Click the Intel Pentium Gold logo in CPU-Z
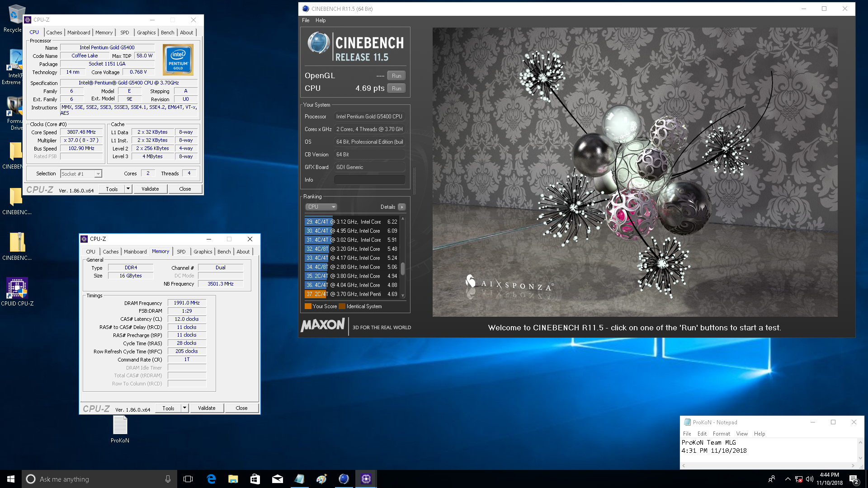Image resolution: width=868 pixels, height=488 pixels. pos(178,60)
